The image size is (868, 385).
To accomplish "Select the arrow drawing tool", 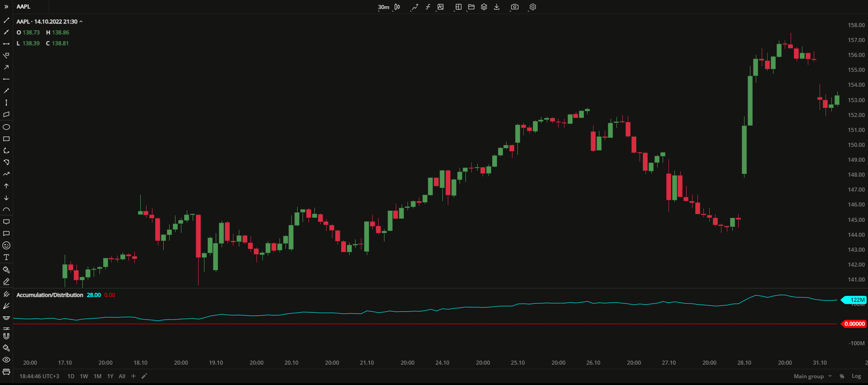I will 6,67.
